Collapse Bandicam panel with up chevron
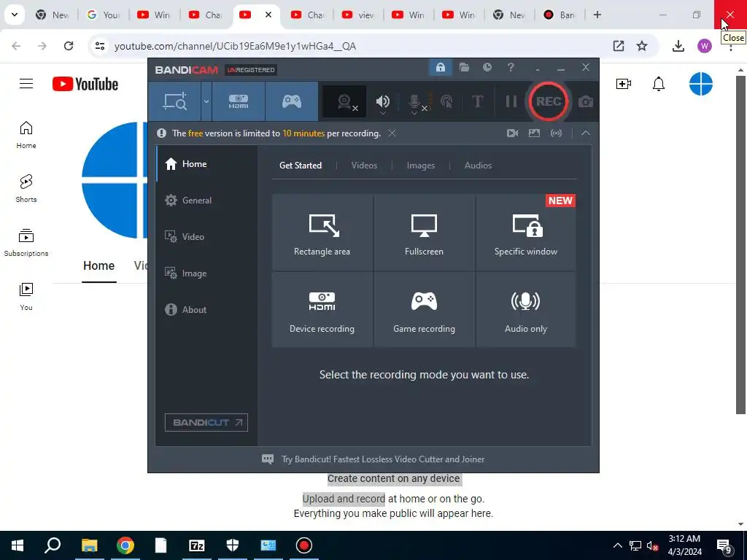Screen dimensions: 747x560 coord(586,133)
